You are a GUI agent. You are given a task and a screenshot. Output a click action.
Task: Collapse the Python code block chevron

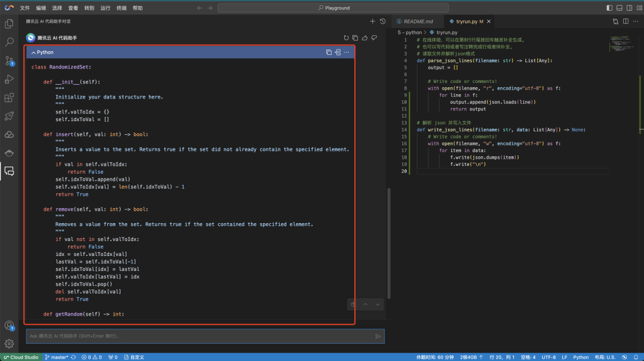click(33, 53)
